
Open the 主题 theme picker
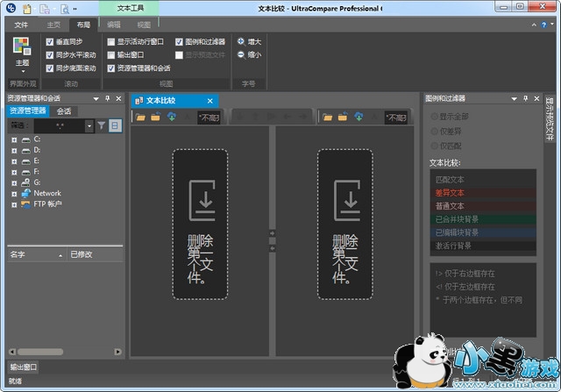coord(22,53)
